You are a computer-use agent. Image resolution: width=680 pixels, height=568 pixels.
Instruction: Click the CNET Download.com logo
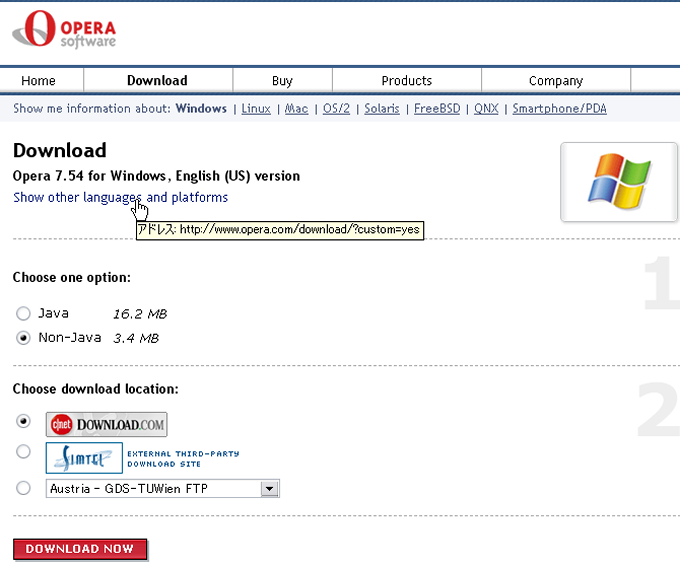[x=106, y=424]
